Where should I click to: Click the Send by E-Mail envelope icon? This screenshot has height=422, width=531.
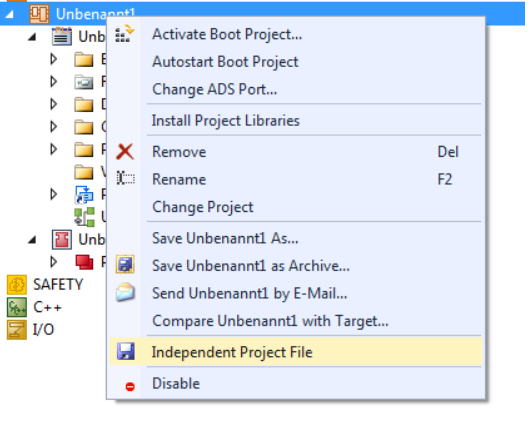click(x=125, y=292)
